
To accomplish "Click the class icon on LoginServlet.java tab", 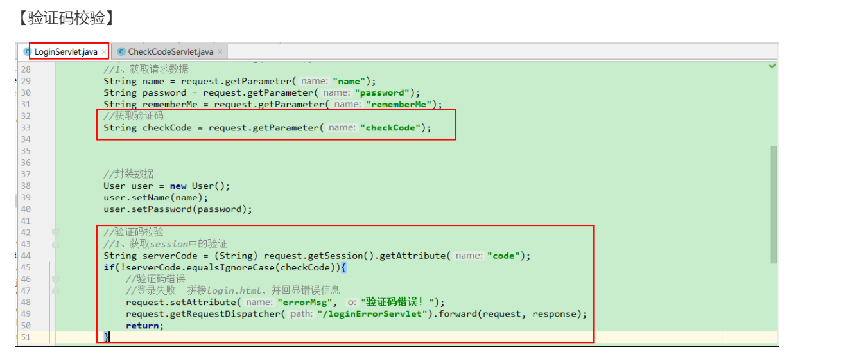I will 27,51.
